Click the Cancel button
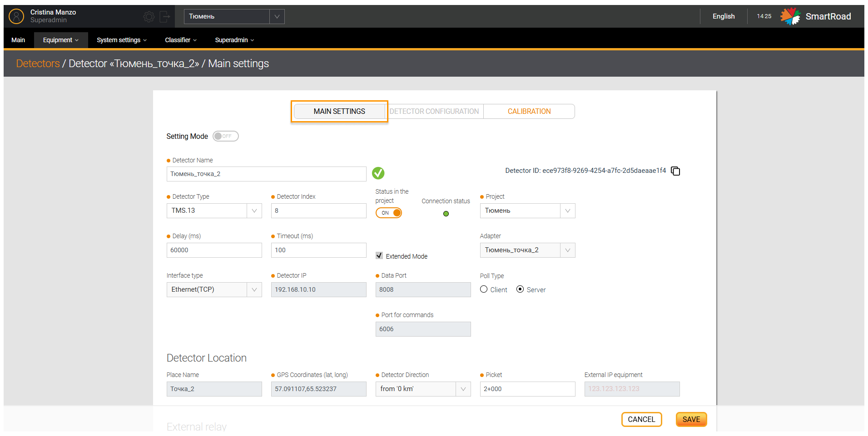Image resolution: width=868 pixels, height=436 pixels. [641, 419]
